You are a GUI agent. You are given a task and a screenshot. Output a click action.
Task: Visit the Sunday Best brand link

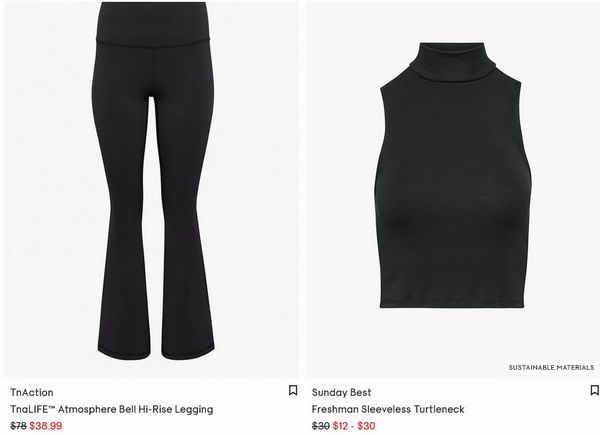(341, 393)
